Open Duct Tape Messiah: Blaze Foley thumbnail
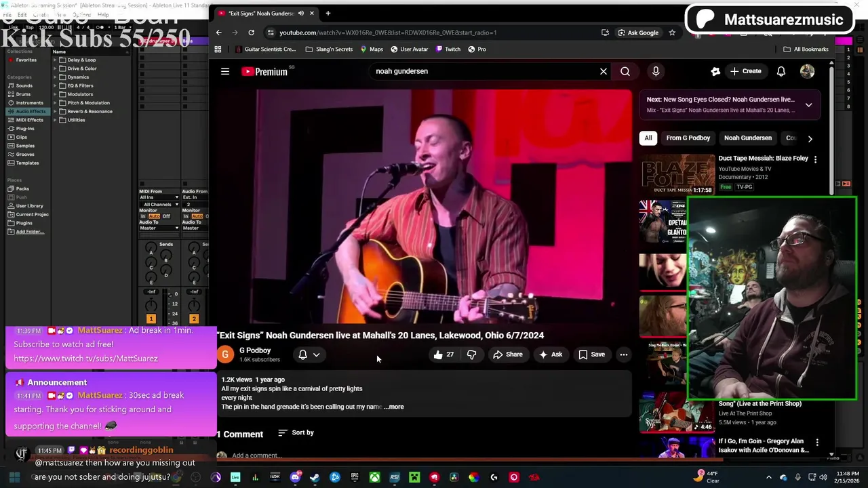868x488 pixels. [677, 175]
